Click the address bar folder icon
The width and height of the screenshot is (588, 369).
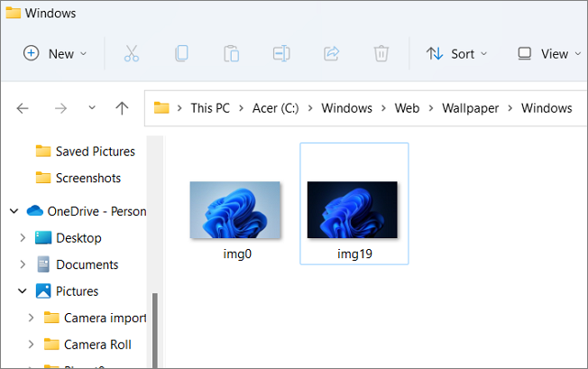[x=161, y=108]
